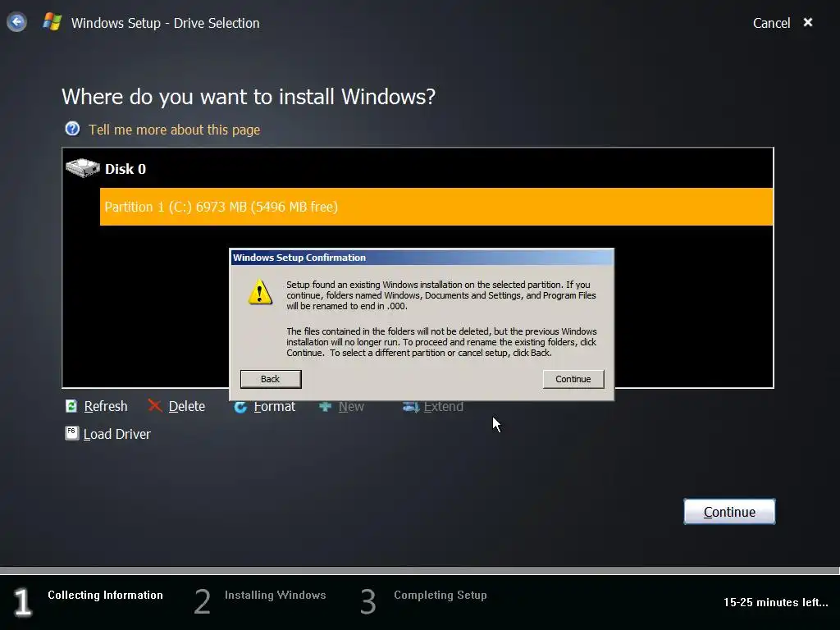Viewport: 840px width, 630px height.
Task: Click the help question mark icon
Action: pos(72,129)
